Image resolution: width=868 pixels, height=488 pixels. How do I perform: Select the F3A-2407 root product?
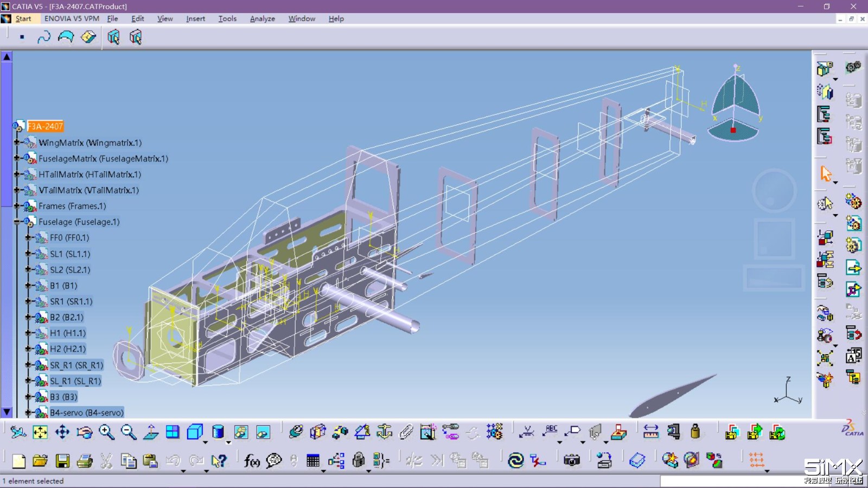click(x=46, y=126)
